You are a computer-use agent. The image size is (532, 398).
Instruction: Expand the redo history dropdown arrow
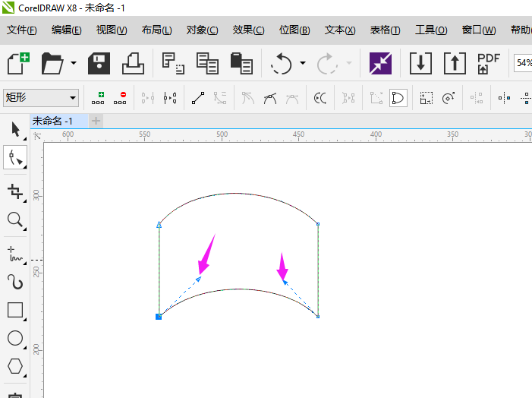click(x=349, y=63)
